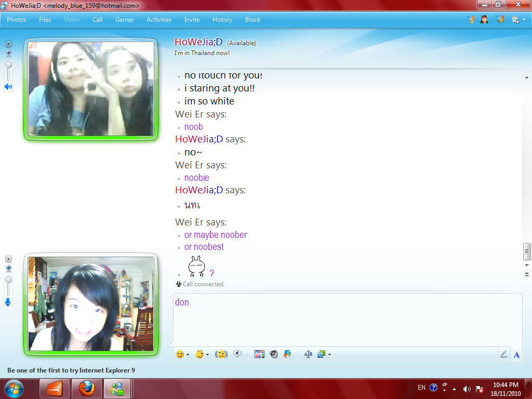Click the arrow below the chat scrollbar

[527, 274]
